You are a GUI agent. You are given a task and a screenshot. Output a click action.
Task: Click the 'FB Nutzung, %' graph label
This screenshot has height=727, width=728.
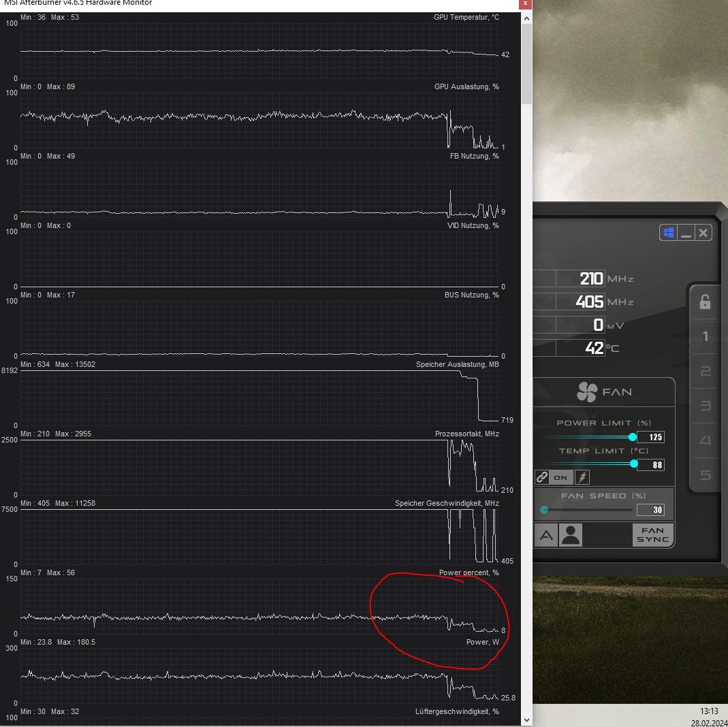[x=475, y=157]
